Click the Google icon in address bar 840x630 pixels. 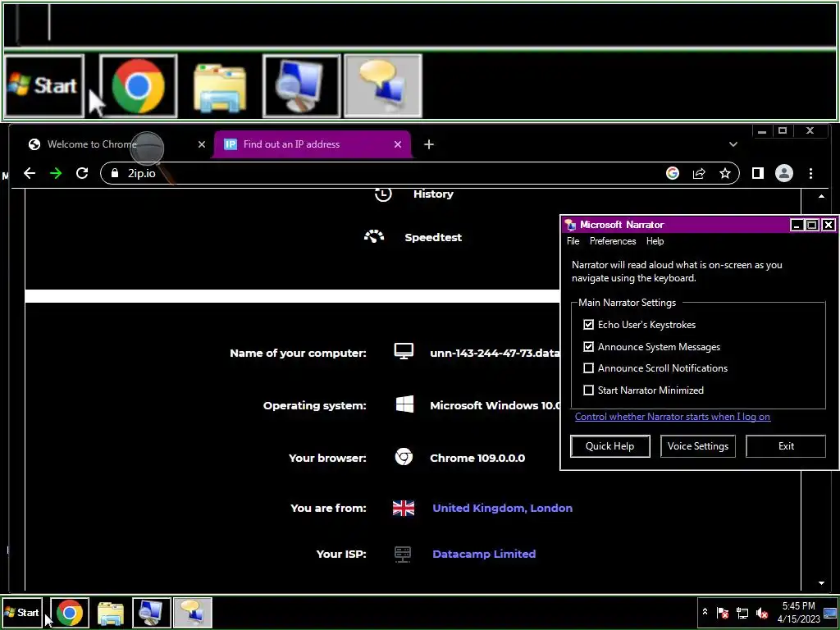pyautogui.click(x=673, y=173)
